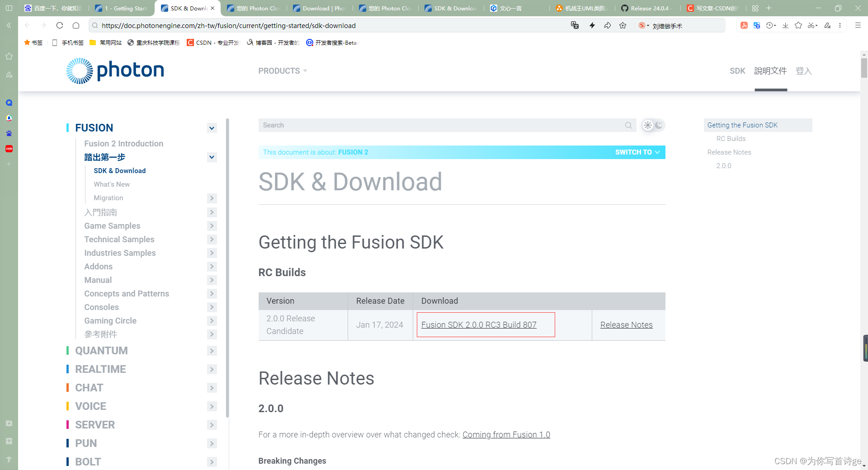Switch to the Release 24.0.4 GitHub tab
This screenshot has width=868, height=470.
(x=646, y=8)
